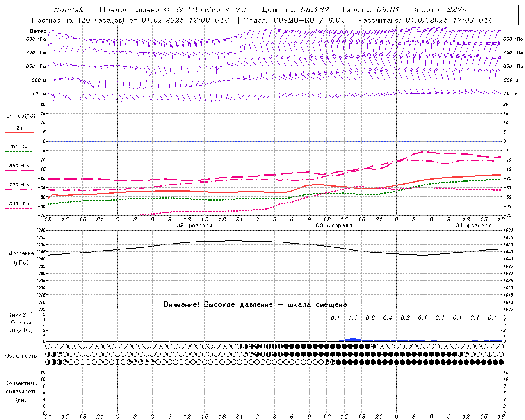Click the "03 февраля" date label
525x420 pixels.
pyautogui.click(x=334, y=226)
